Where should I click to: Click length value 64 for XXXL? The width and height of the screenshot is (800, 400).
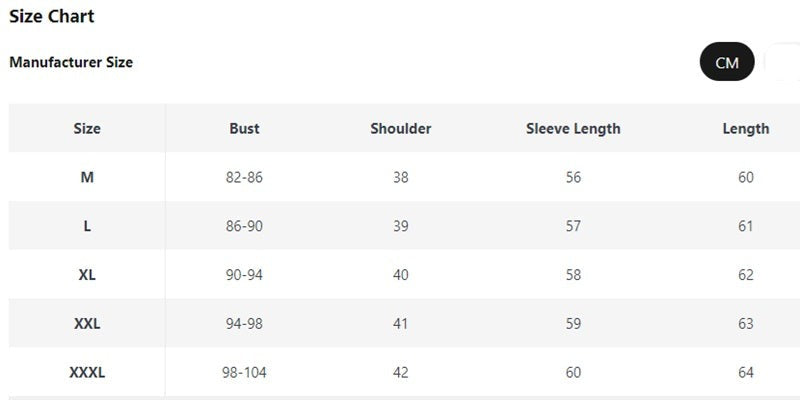pyautogui.click(x=745, y=372)
